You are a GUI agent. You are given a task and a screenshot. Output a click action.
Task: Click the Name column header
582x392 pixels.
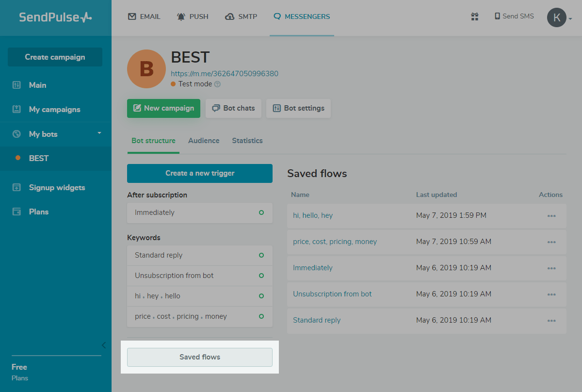point(300,195)
